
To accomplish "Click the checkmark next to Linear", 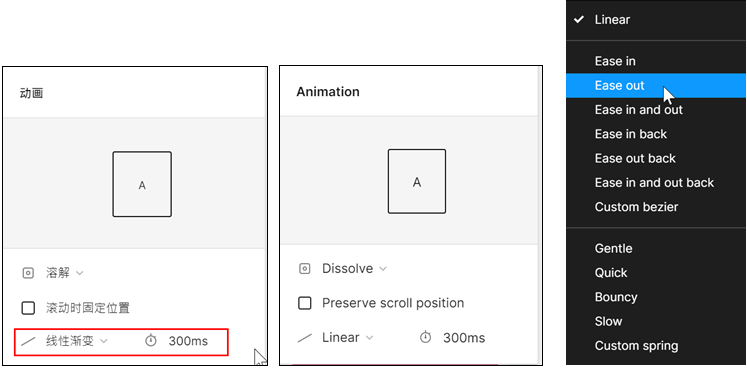I will tap(579, 20).
